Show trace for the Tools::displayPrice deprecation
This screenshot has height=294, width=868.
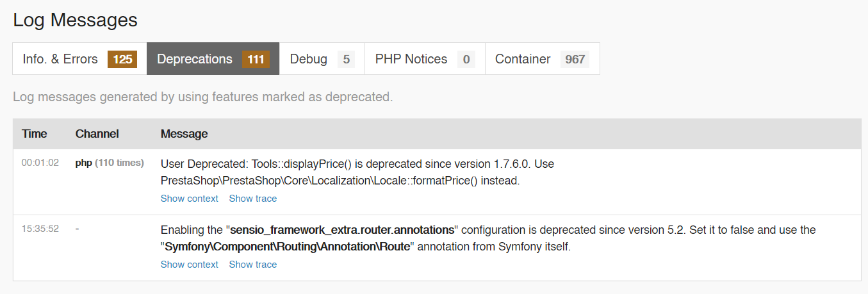point(253,199)
